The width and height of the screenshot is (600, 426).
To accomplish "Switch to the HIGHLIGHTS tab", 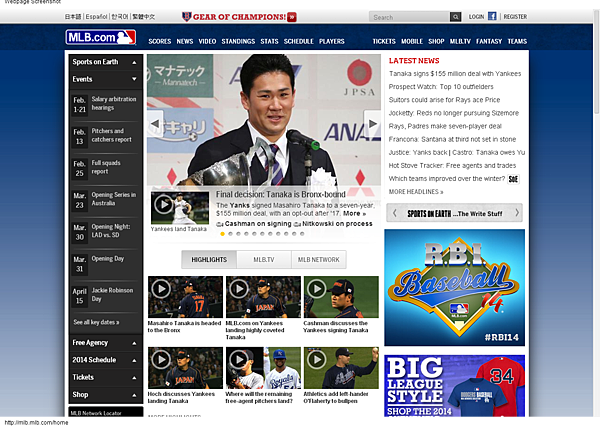I will [209, 260].
